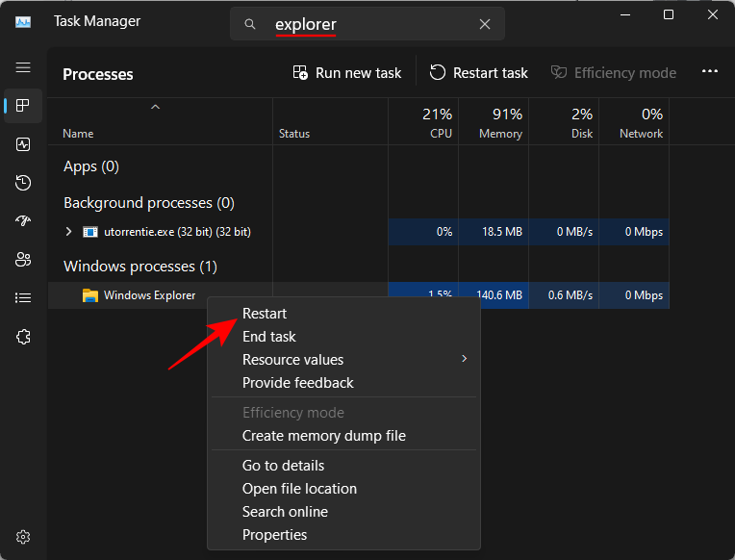Choose End task in context menu

pos(269,337)
